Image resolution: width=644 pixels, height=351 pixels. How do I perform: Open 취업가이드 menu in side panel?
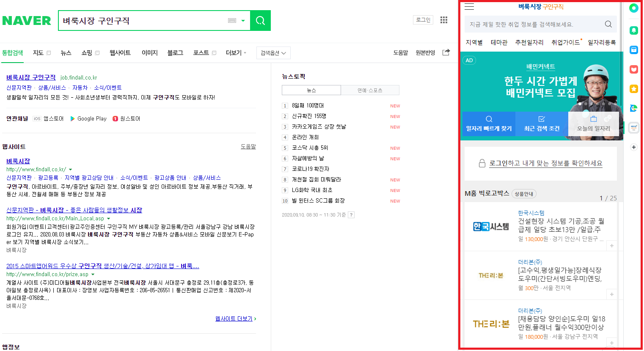[x=566, y=42]
